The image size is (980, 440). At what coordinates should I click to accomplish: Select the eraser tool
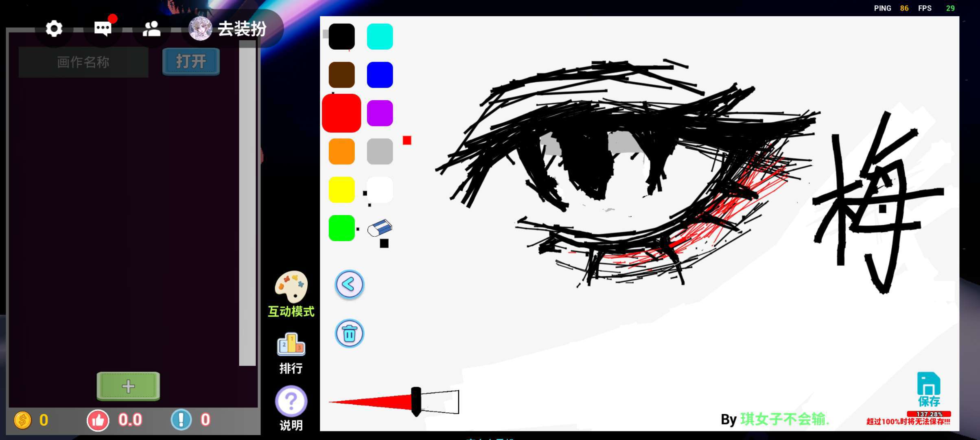point(379,228)
